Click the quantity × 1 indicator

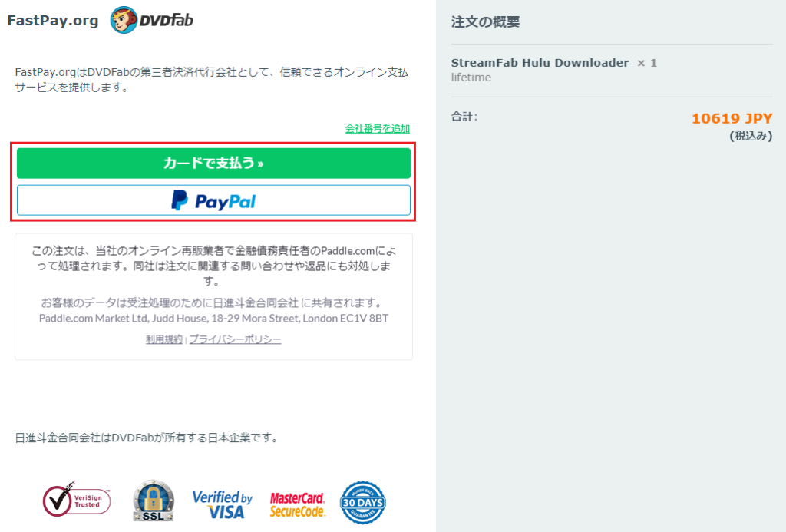coord(646,63)
